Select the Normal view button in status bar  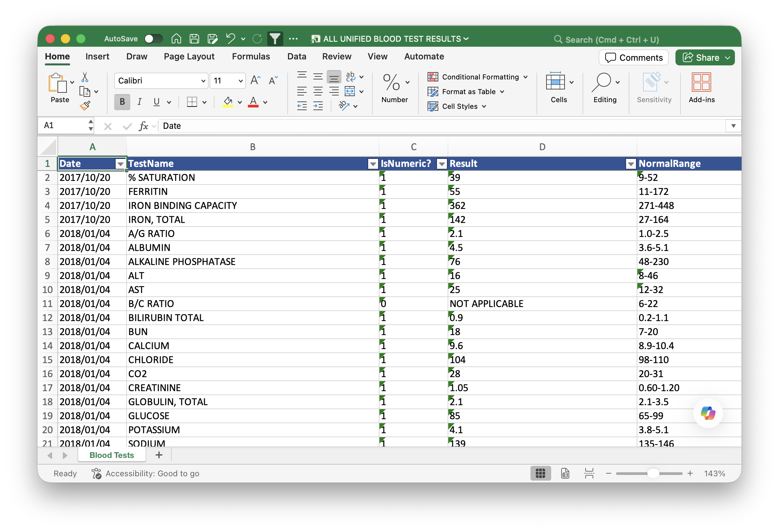[x=540, y=473]
